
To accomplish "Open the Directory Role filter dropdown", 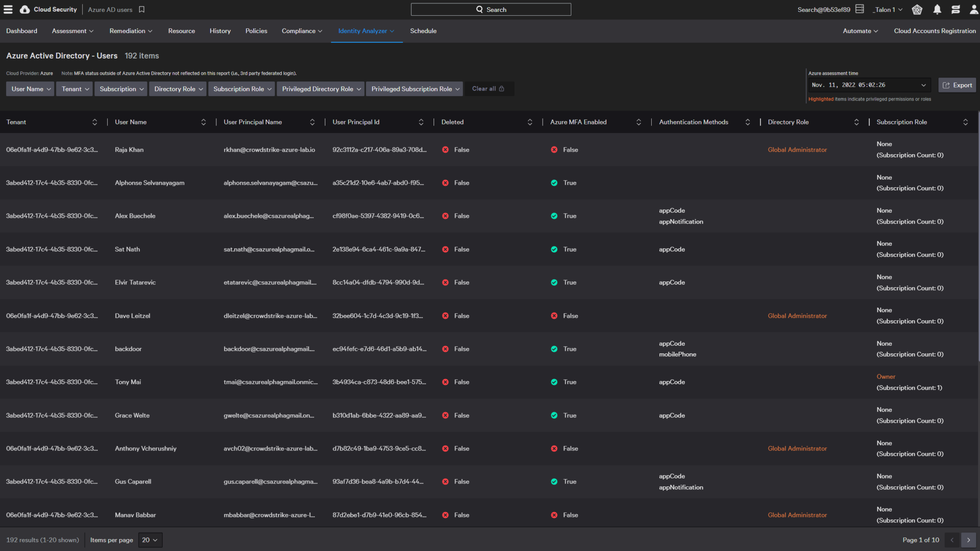I will click(178, 89).
